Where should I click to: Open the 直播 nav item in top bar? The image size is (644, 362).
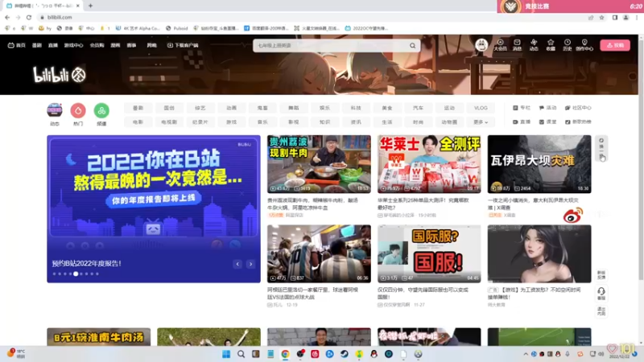53,45
